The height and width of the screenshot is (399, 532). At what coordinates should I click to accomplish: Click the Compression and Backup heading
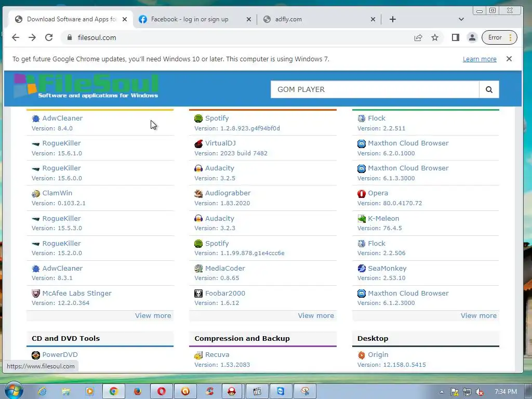(242, 338)
